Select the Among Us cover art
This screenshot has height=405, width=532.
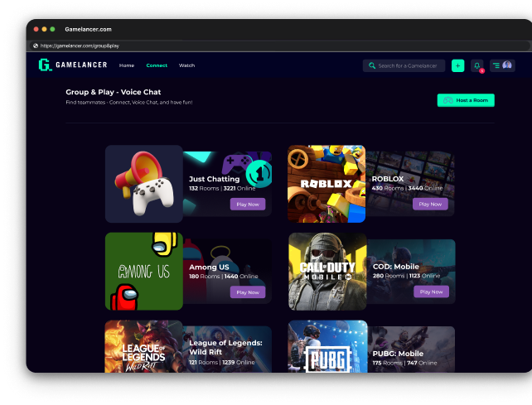(143, 271)
